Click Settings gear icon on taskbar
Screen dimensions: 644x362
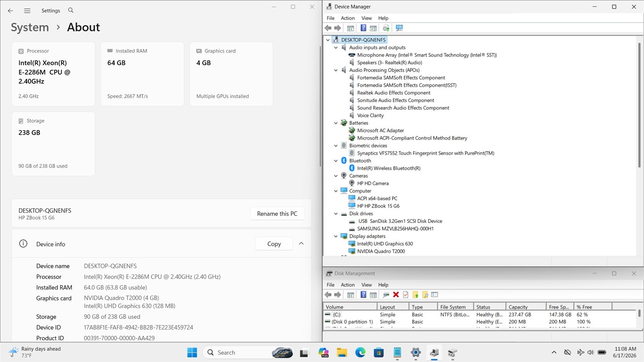pos(416,353)
